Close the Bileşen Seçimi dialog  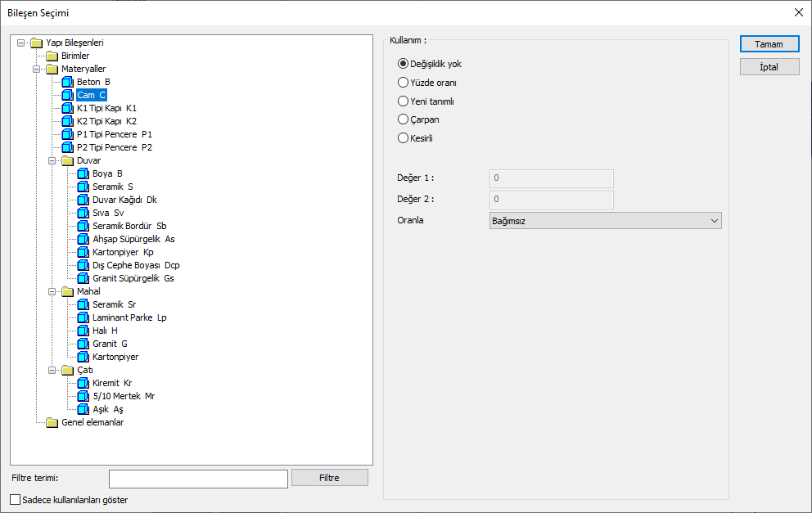[799, 12]
